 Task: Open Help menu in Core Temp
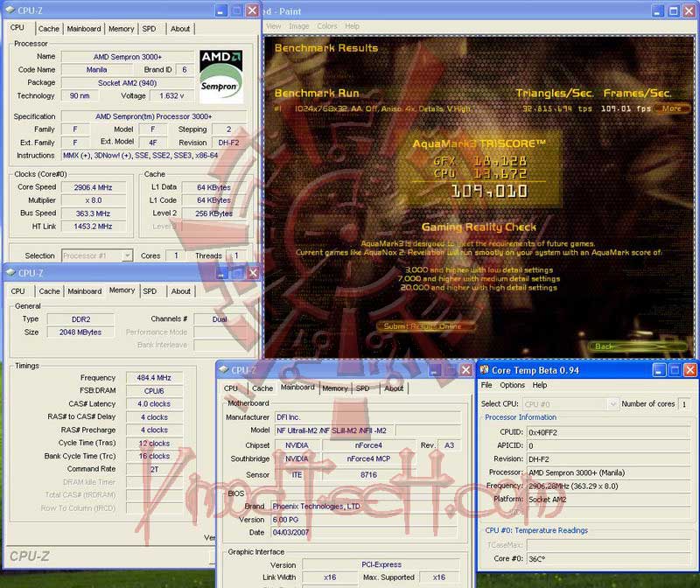pyautogui.click(x=539, y=385)
